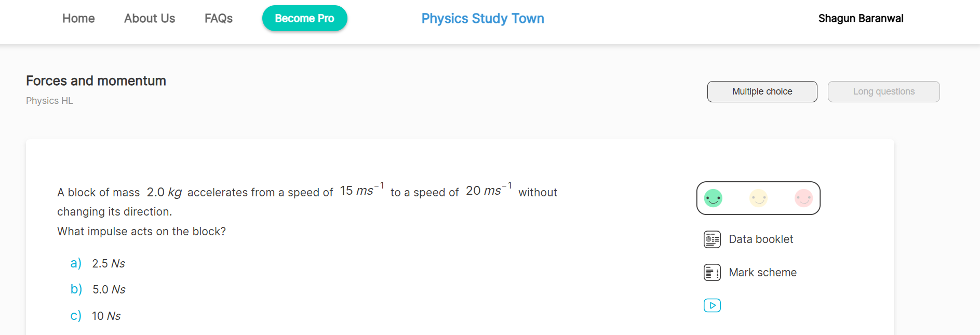Click the Become Pro button
This screenshot has height=335, width=980.
click(x=304, y=19)
